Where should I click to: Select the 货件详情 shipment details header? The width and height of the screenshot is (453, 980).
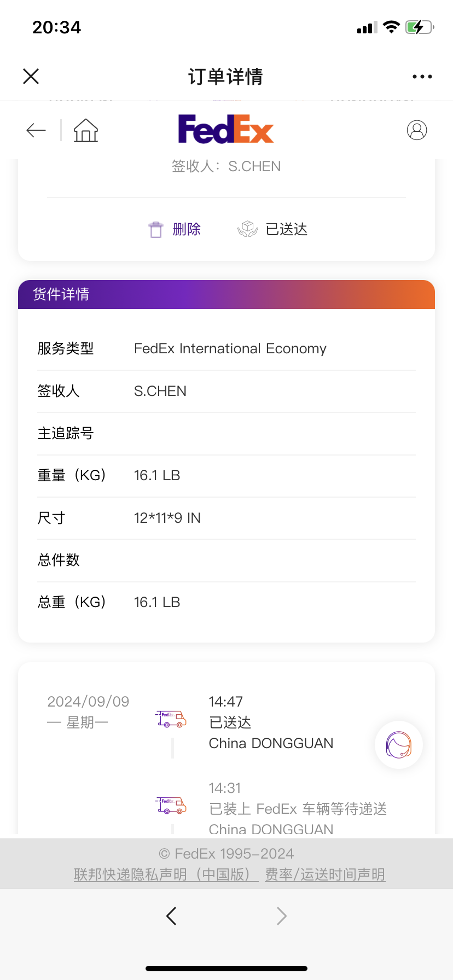[x=61, y=294]
